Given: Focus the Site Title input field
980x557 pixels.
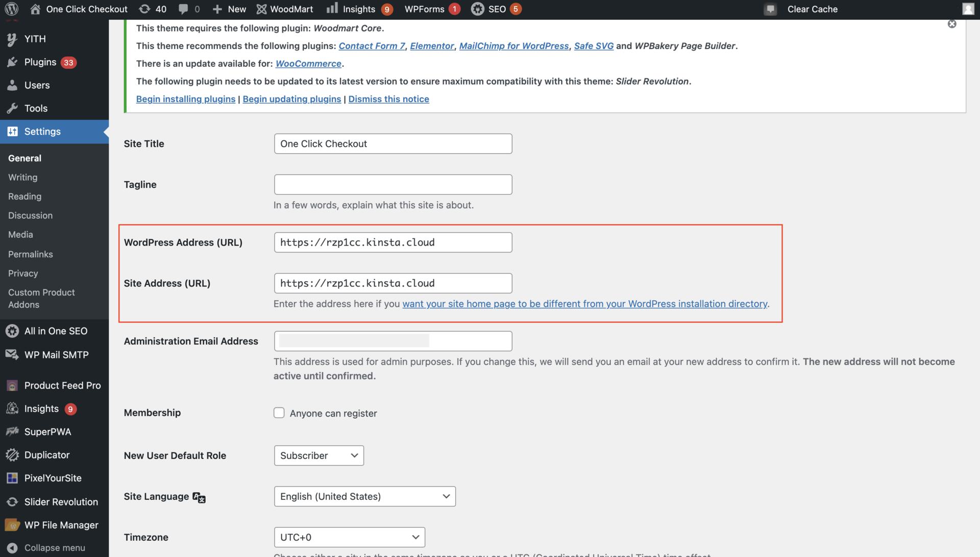Looking at the screenshot, I should 393,143.
